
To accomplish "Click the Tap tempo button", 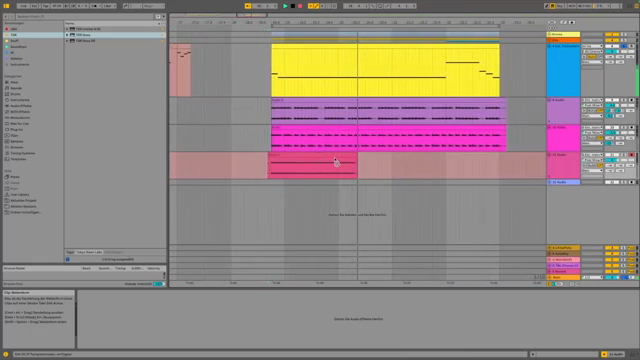I will coord(45,6).
